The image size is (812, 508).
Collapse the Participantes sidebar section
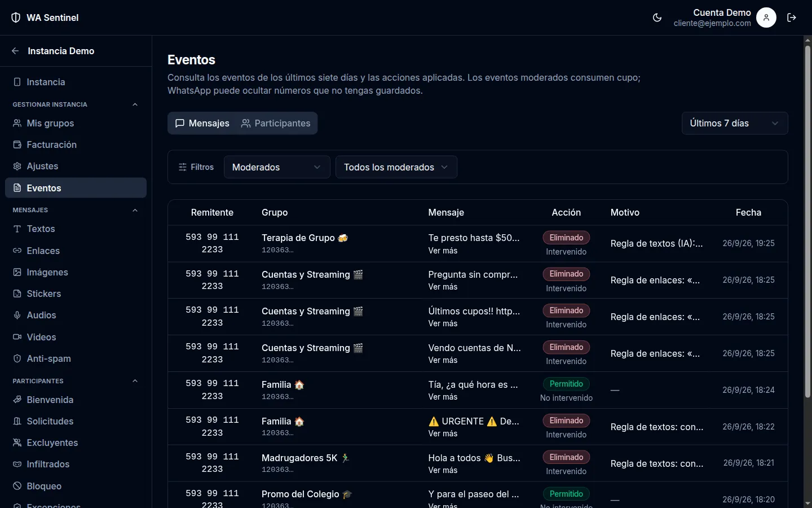(135, 381)
